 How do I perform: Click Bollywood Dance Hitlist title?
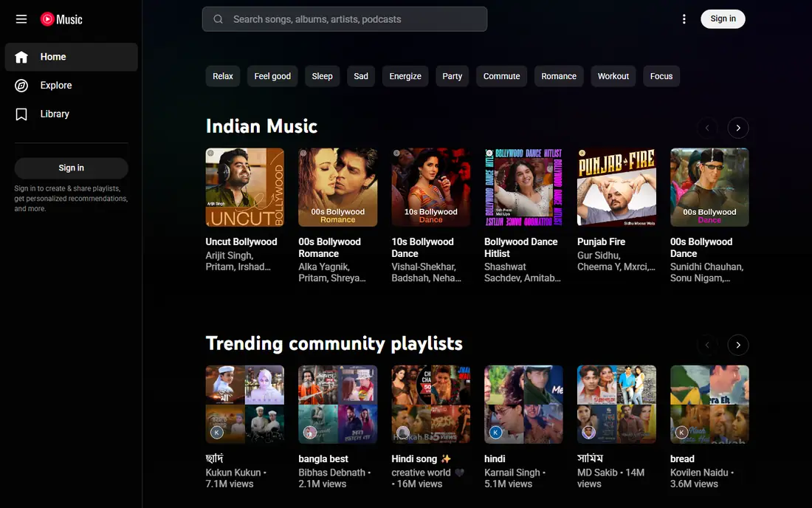tap(521, 247)
